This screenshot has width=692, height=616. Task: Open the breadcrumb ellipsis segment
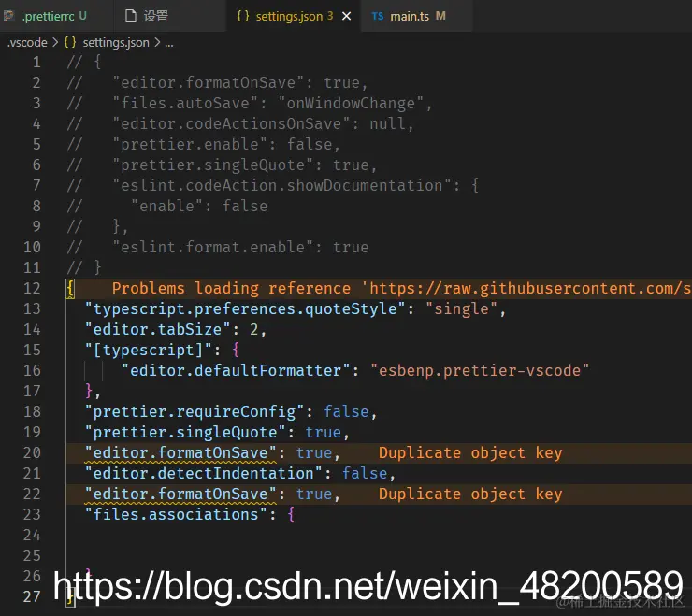[x=169, y=43]
